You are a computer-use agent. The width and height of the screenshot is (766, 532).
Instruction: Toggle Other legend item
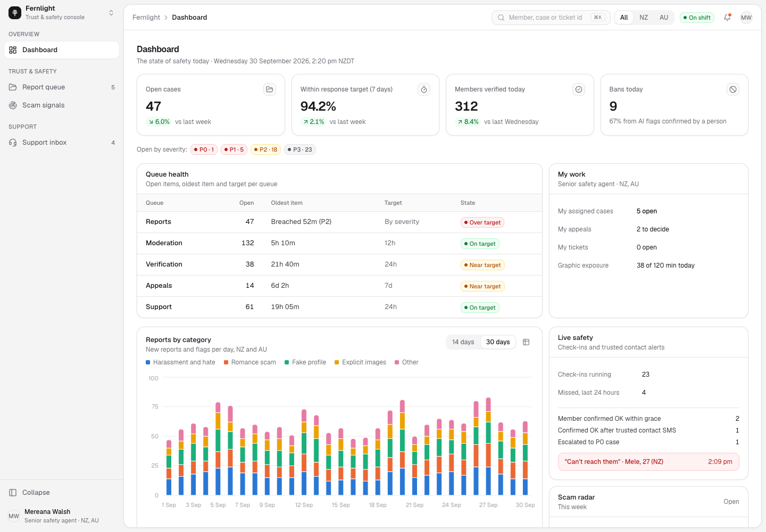pyautogui.click(x=406, y=362)
